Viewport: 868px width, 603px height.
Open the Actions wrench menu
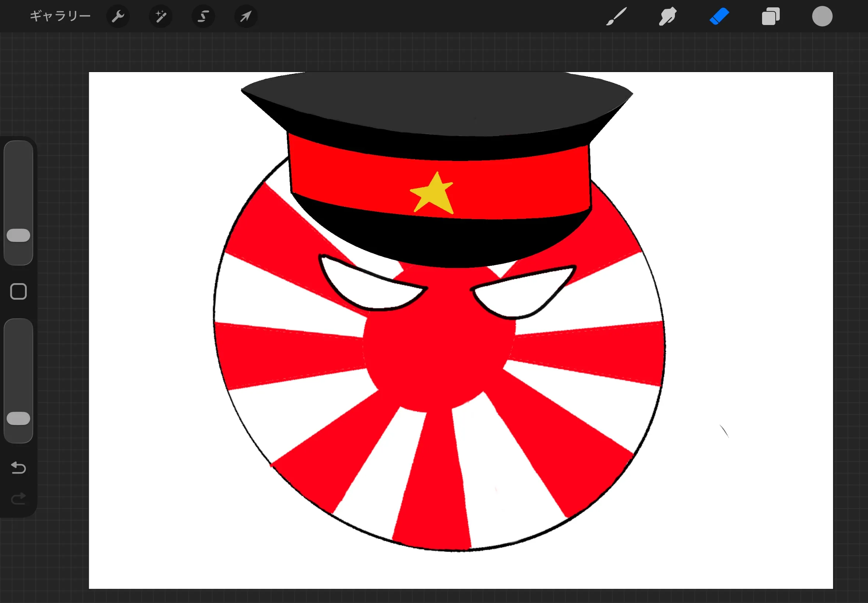[118, 16]
